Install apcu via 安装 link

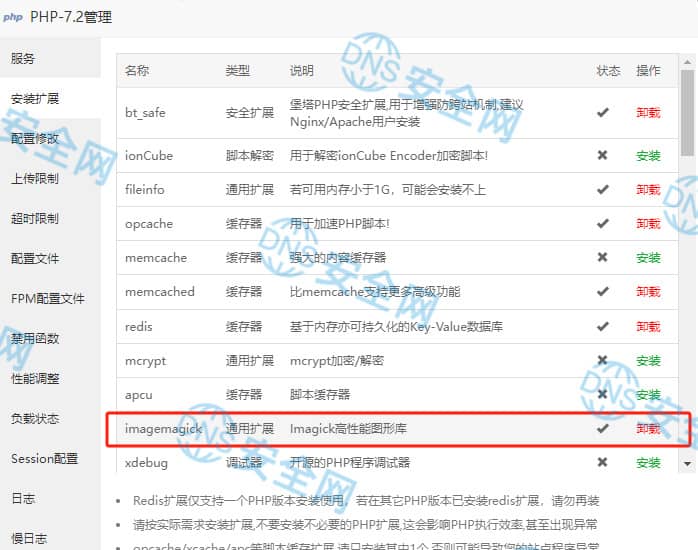[x=648, y=395]
